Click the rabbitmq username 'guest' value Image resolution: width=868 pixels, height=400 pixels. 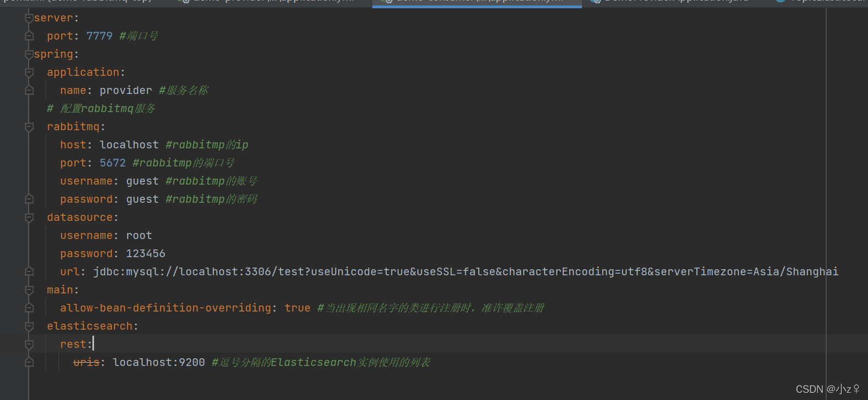point(142,181)
